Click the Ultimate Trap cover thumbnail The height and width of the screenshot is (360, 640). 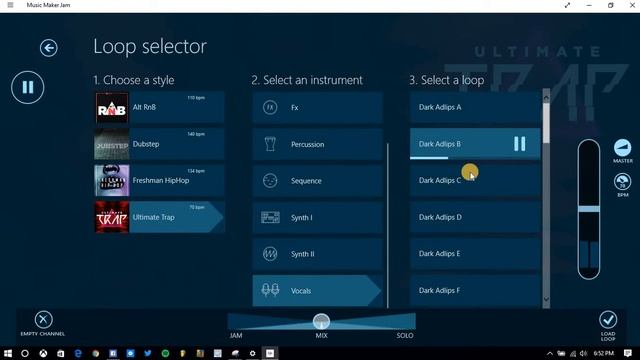pos(112,217)
